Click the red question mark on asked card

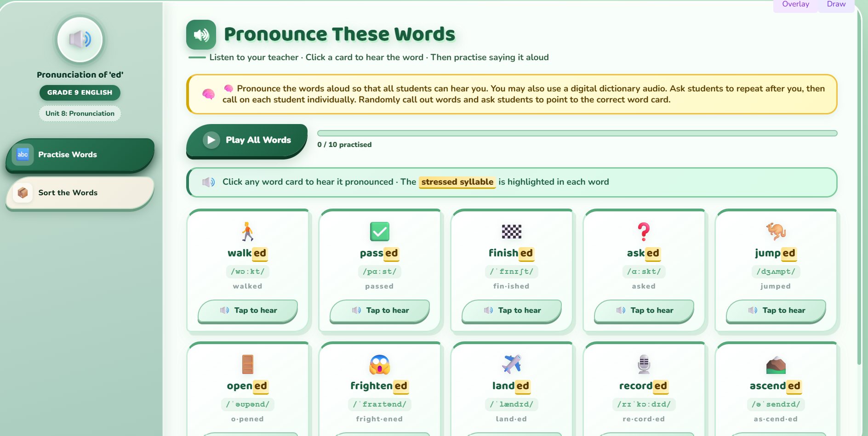(644, 232)
